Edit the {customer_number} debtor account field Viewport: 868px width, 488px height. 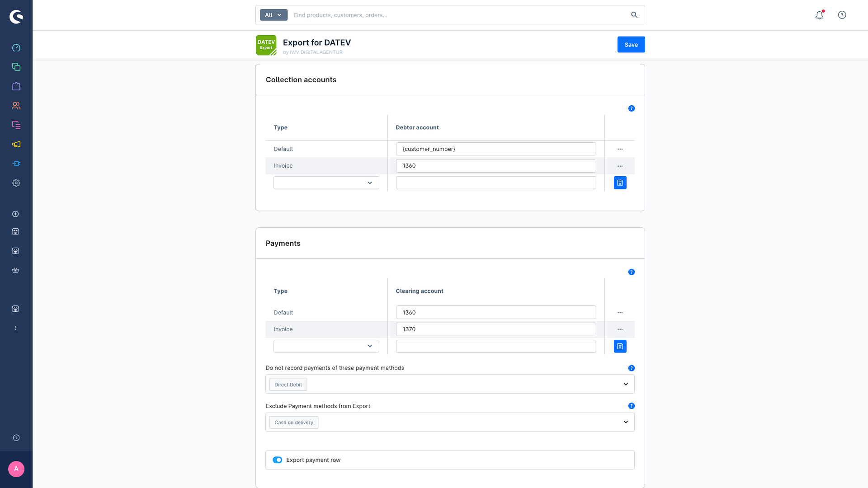coord(496,149)
